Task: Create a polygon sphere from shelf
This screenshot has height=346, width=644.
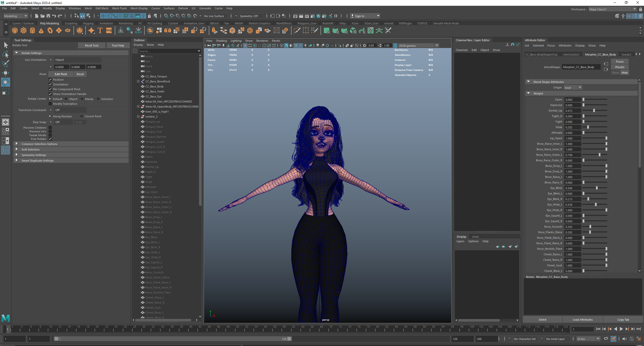Action: (x=15, y=31)
